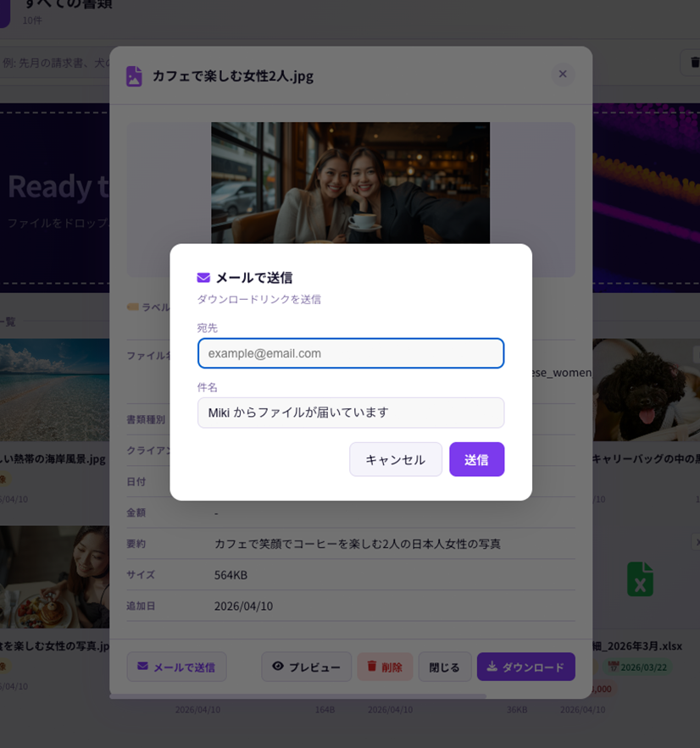Click the 削除 delete button
Image resolution: width=700 pixels, height=748 pixels.
pyautogui.click(x=385, y=667)
